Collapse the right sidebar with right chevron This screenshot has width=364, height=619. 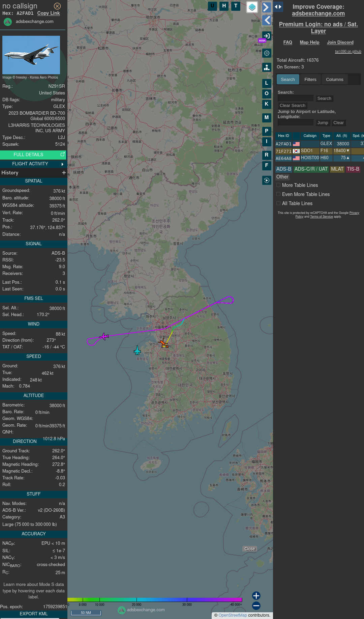(x=266, y=7)
